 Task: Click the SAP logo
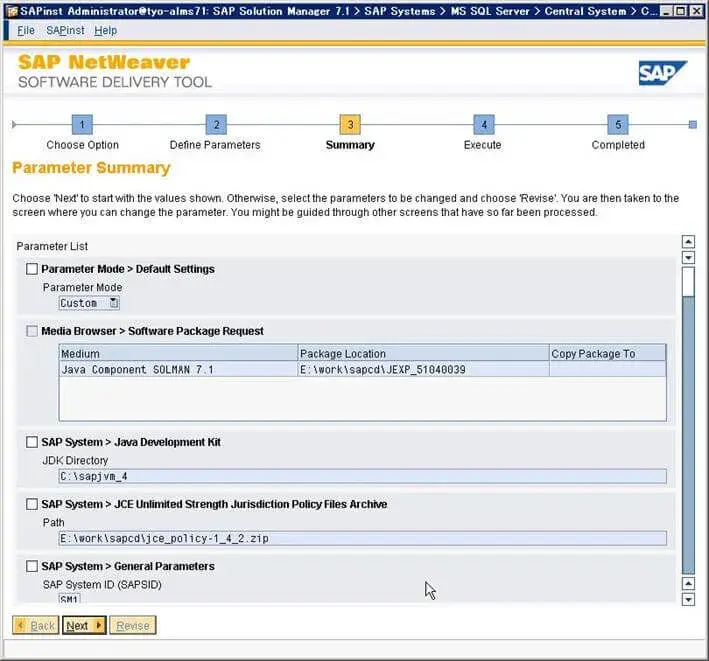click(662, 73)
